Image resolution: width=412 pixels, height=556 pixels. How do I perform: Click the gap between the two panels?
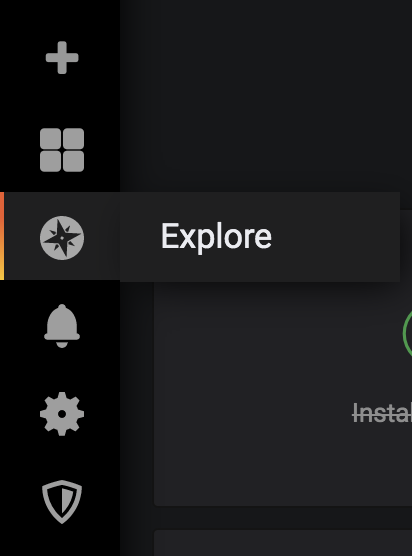coord(283,518)
